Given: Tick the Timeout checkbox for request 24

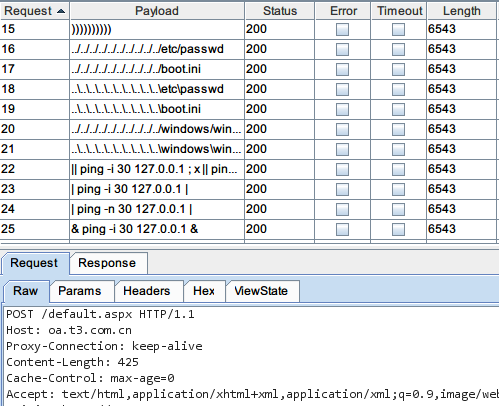Looking at the screenshot, I should (x=398, y=209).
